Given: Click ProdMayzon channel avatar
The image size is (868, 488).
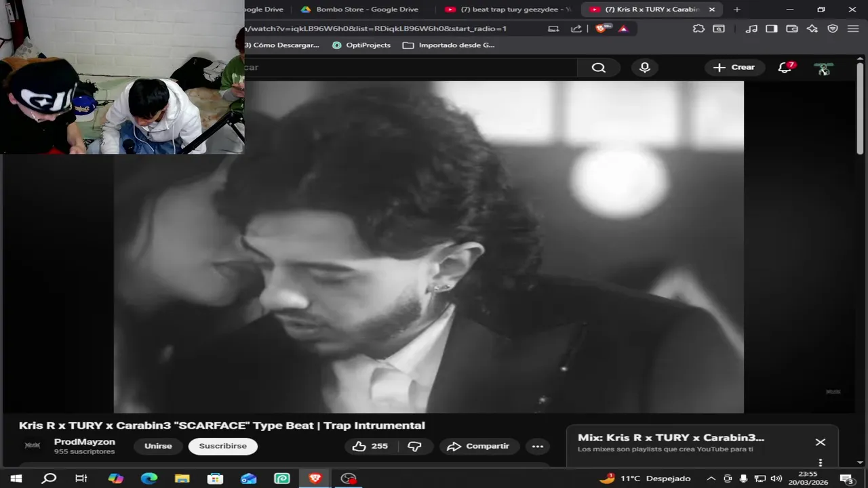Looking at the screenshot, I should click(33, 445).
